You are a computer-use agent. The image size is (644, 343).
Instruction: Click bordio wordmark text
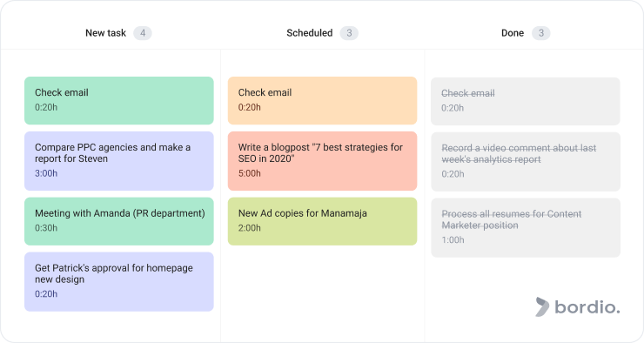click(x=587, y=306)
